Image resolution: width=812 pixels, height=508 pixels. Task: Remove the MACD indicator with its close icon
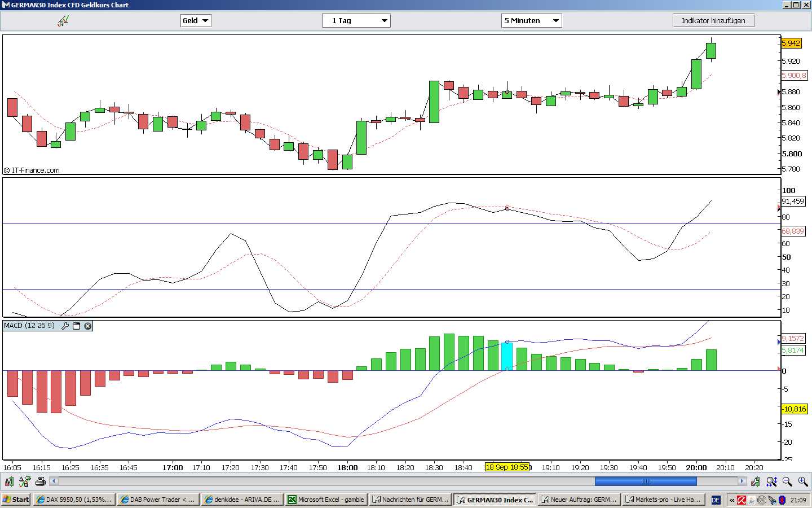88,326
